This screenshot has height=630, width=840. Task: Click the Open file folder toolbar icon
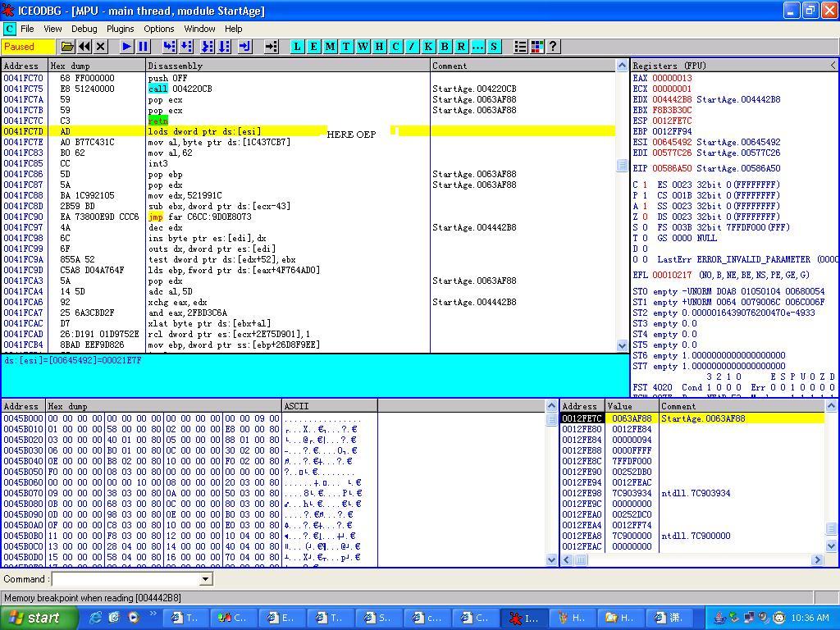click(67, 47)
